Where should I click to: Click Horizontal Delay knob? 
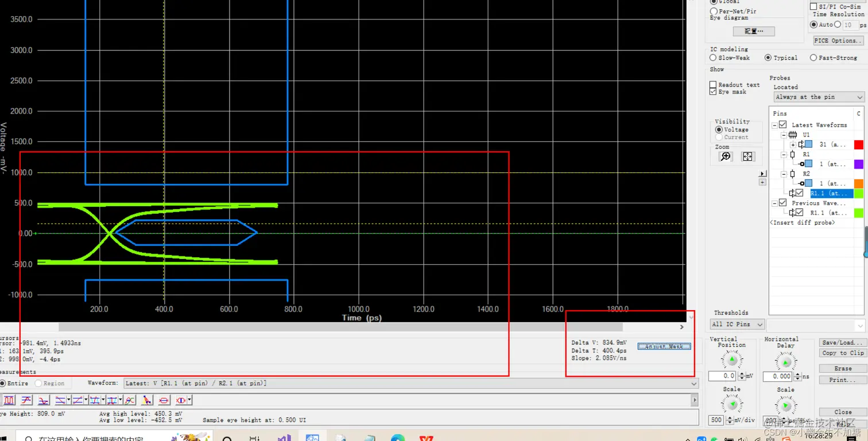tap(786, 361)
